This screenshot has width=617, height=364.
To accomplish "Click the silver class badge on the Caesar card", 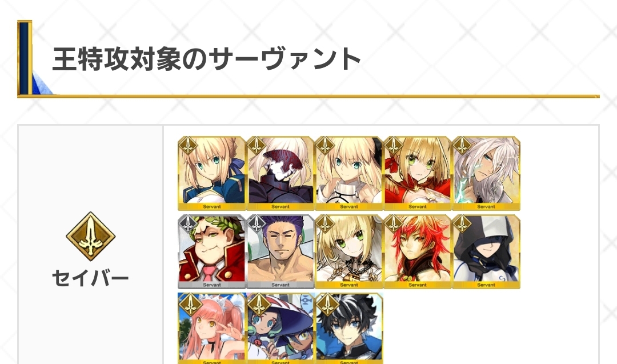I will pyautogui.click(x=188, y=225).
